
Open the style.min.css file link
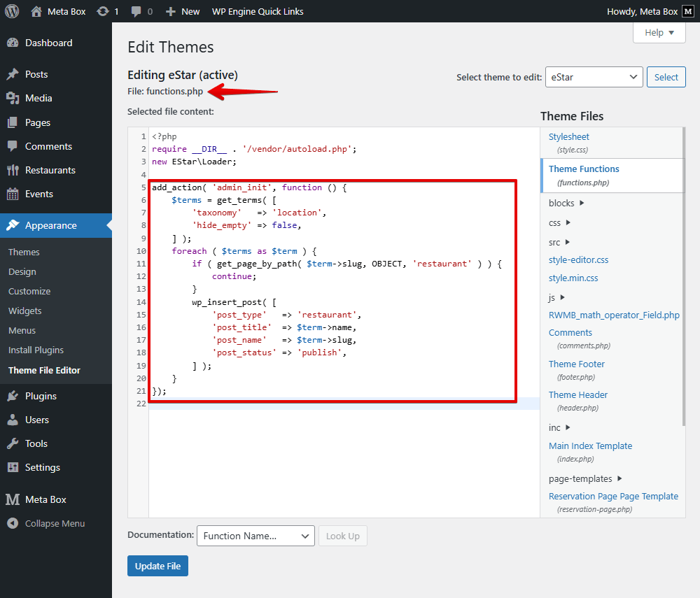(573, 278)
